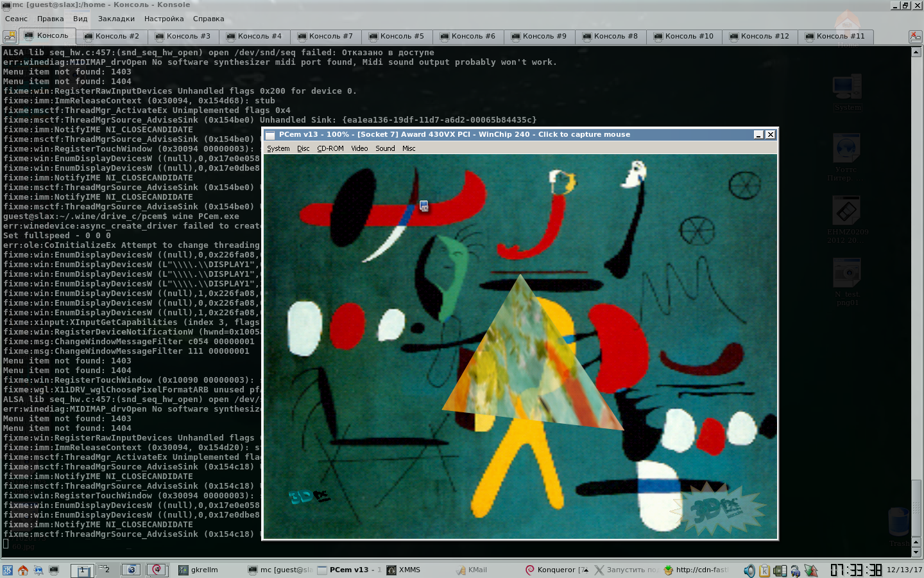Open Konsole's Сеанс menu

pos(16,19)
